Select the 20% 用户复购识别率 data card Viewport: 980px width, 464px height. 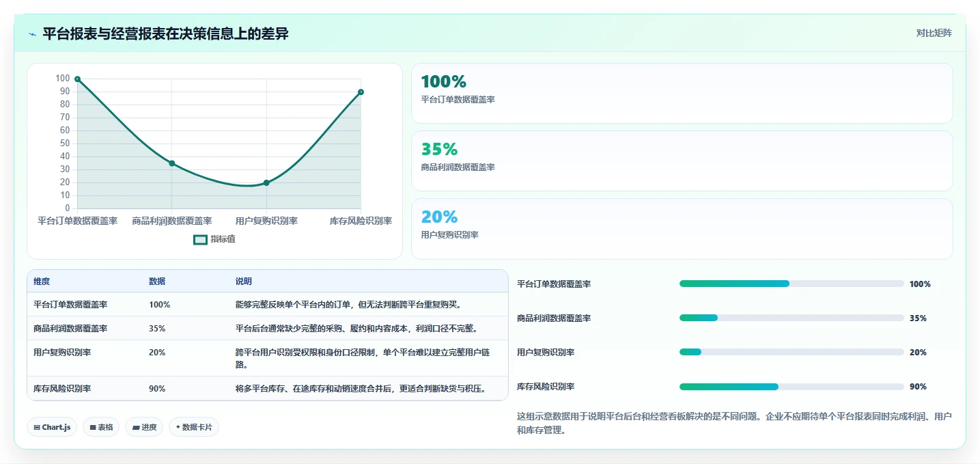click(x=682, y=228)
